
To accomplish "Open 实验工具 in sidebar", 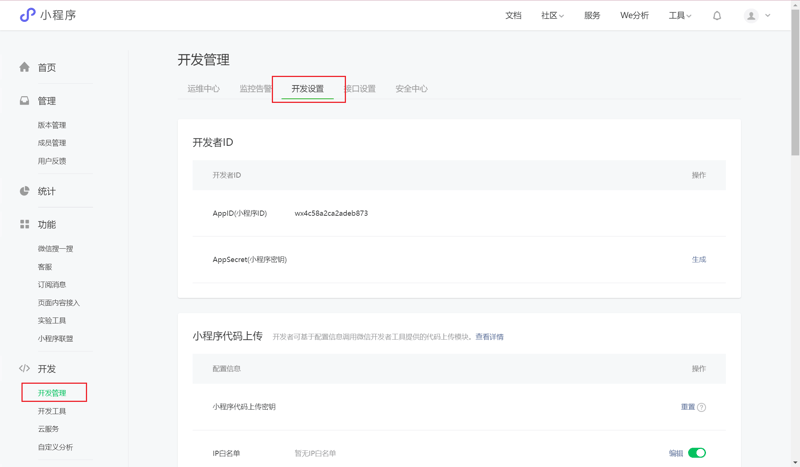I will [52, 321].
